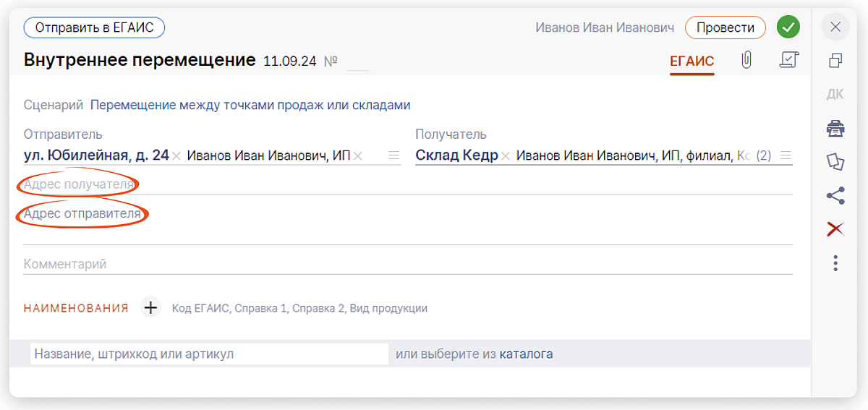
Task: Clear the sender address ул. Юбилейная
Action: pos(176,155)
